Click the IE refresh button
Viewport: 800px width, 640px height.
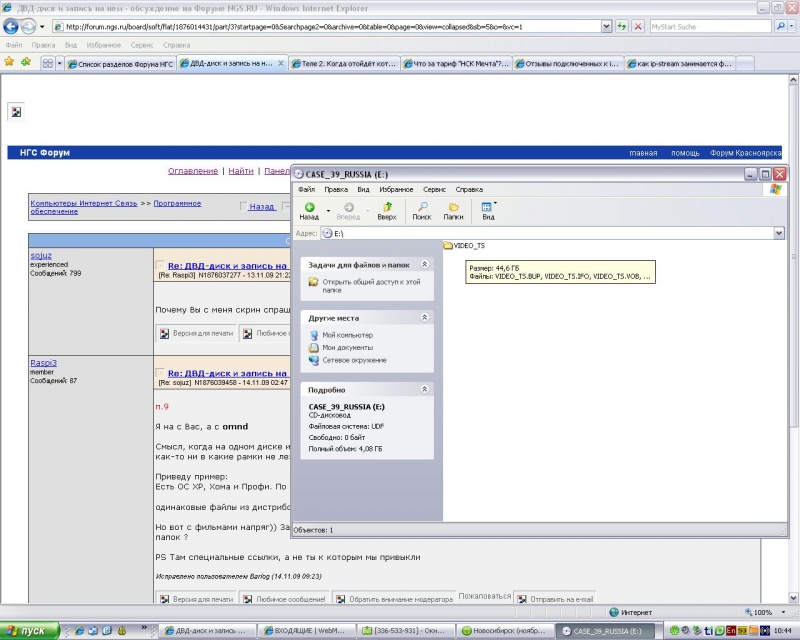(623, 26)
